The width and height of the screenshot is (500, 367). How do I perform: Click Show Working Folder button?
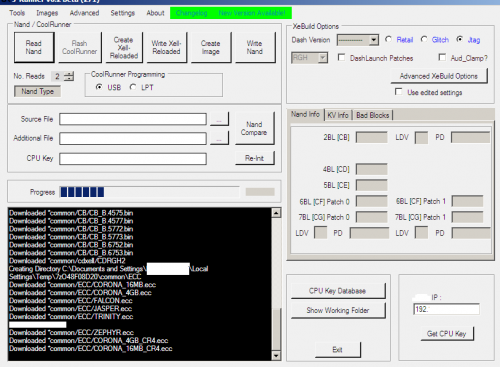click(x=338, y=310)
